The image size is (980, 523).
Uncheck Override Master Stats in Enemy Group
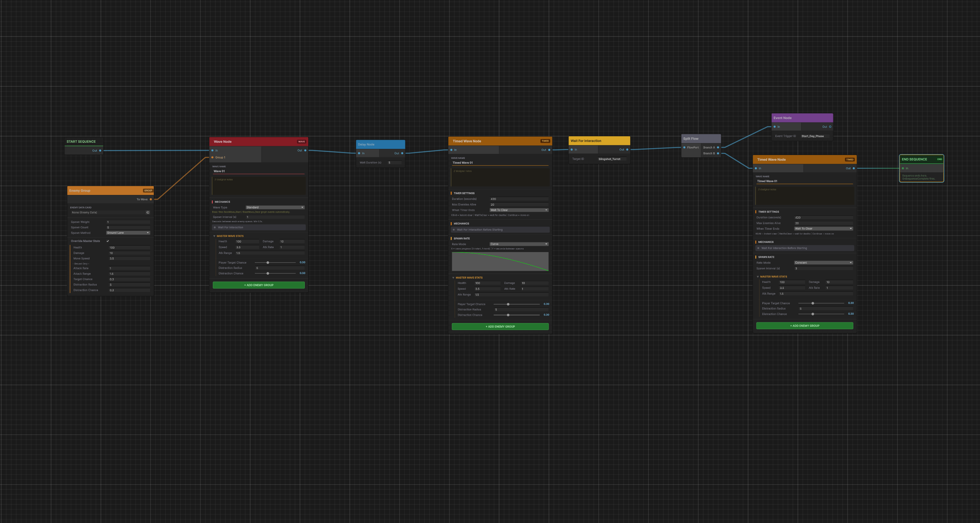pos(108,241)
